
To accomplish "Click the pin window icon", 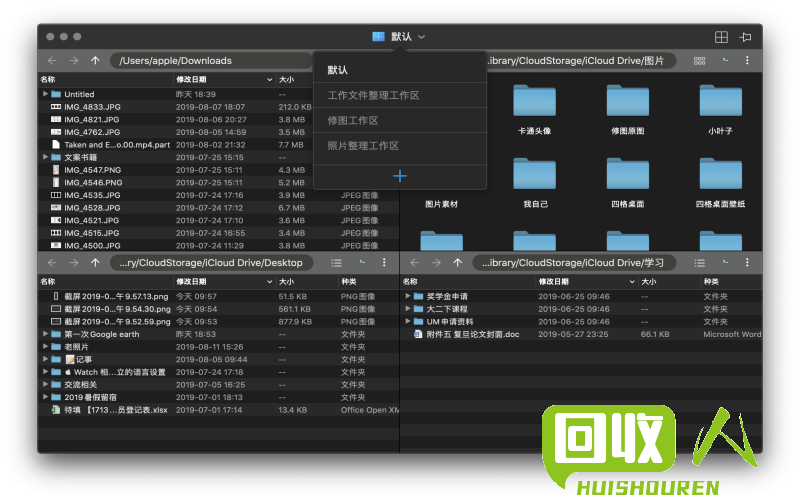I will tap(745, 37).
